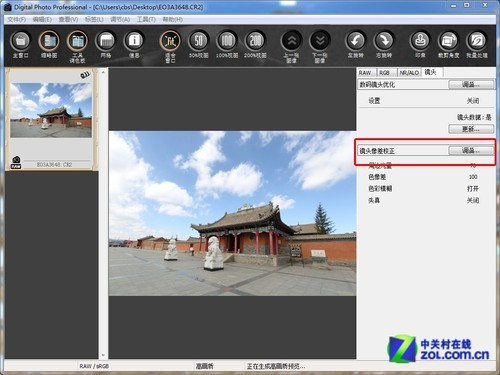
Task: Click the RAW camera badge on the thumbnail
Action: [x=16, y=162]
